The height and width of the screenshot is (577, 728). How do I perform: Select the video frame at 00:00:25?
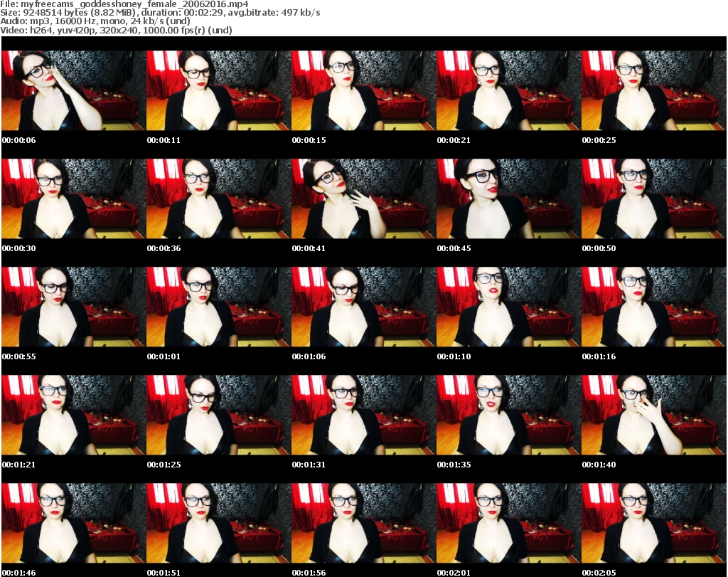(x=653, y=90)
